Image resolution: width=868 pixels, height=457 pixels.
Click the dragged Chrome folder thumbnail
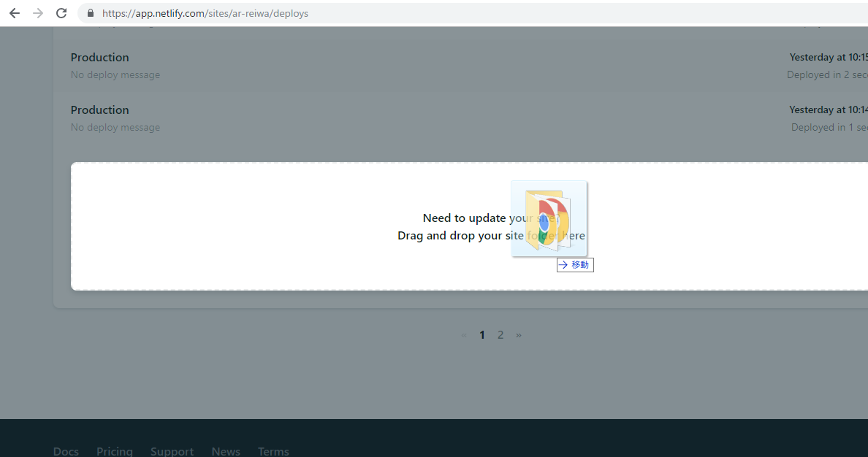click(549, 218)
